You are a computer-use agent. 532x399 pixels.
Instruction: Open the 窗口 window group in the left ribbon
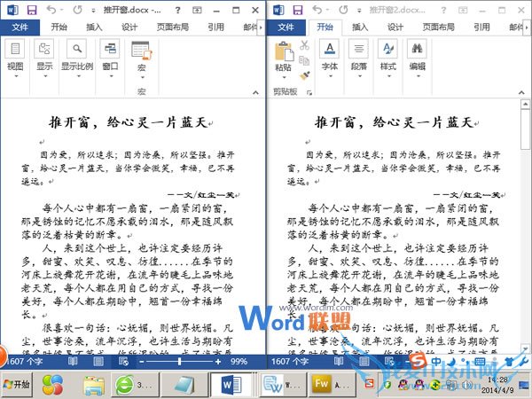(110, 59)
